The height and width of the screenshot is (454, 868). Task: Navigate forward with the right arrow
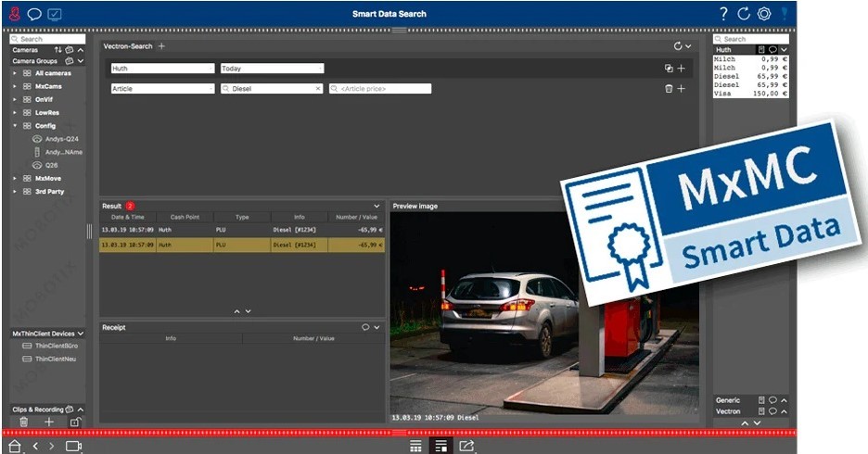(52, 446)
